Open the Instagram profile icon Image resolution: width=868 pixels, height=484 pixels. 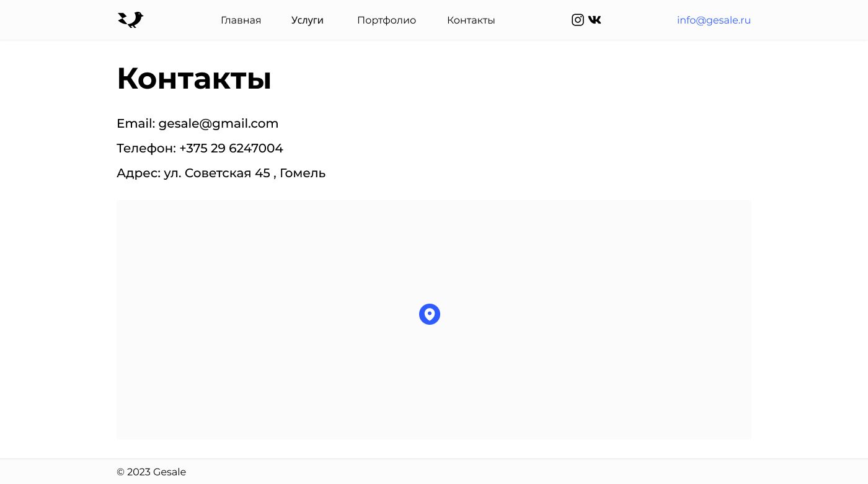[577, 20]
